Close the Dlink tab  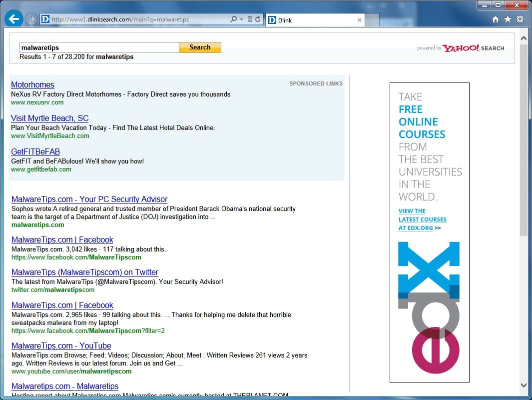click(x=360, y=20)
